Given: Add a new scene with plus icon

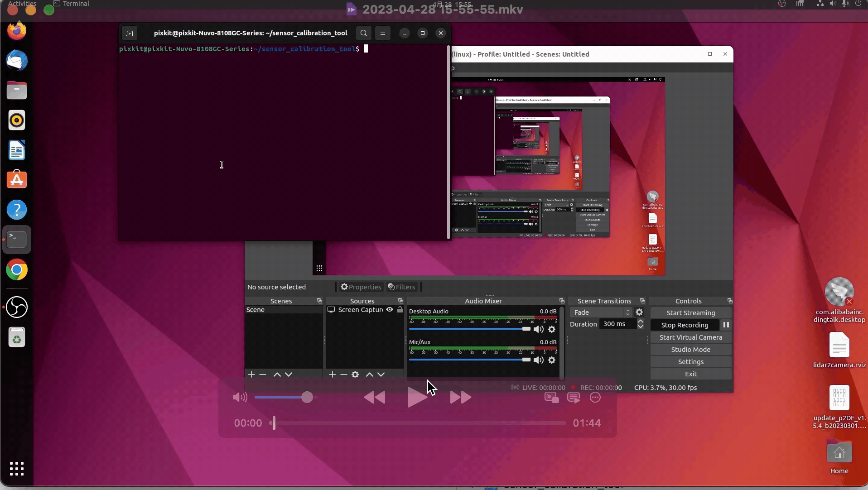Looking at the screenshot, I should pos(251,375).
